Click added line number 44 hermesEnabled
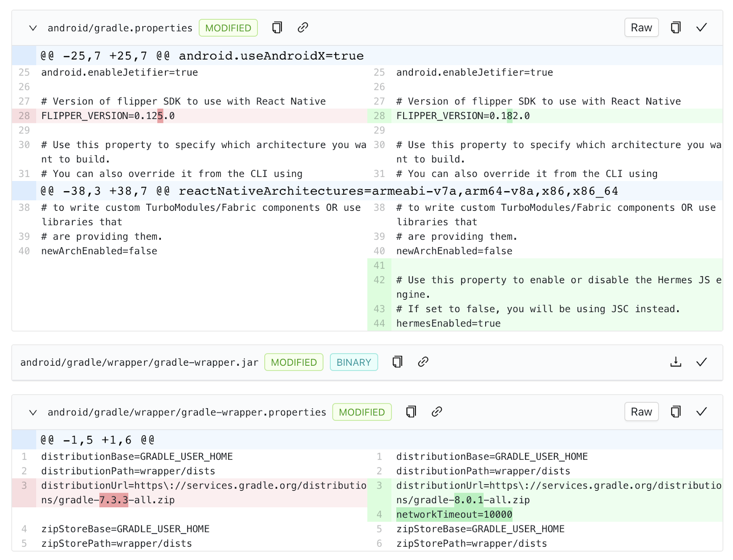The width and height of the screenshot is (733, 560). coord(379,324)
